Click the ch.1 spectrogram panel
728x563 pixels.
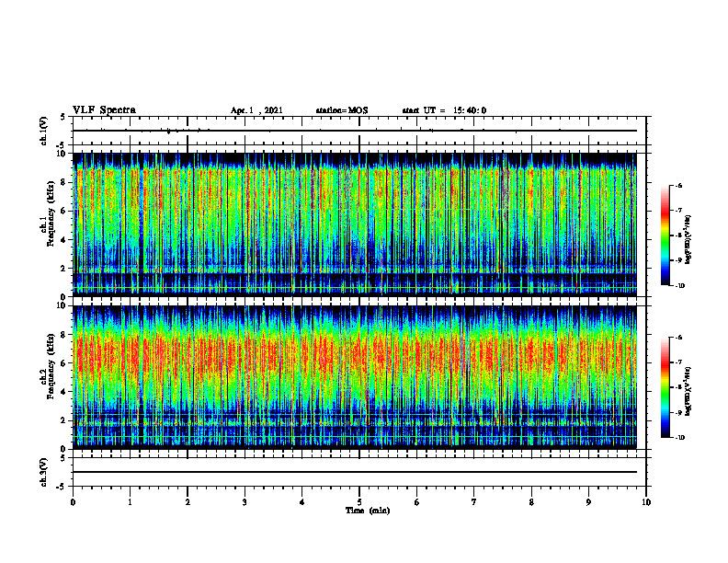point(355,224)
